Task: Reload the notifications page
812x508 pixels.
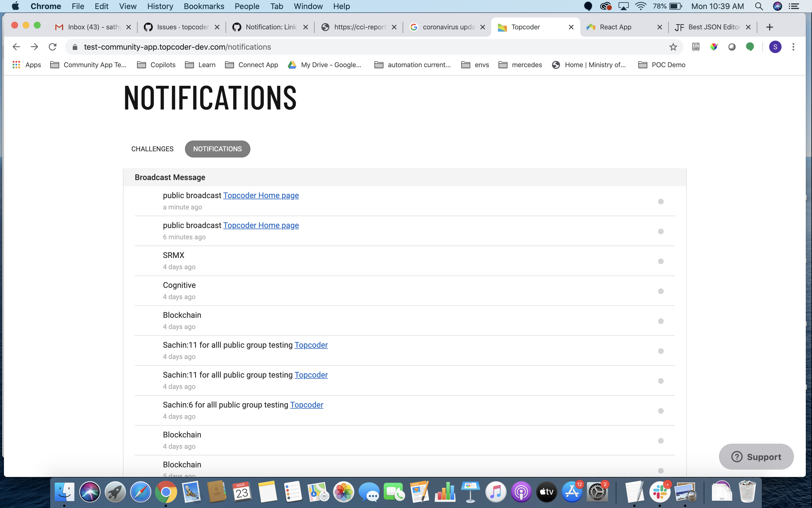Action: (52, 47)
